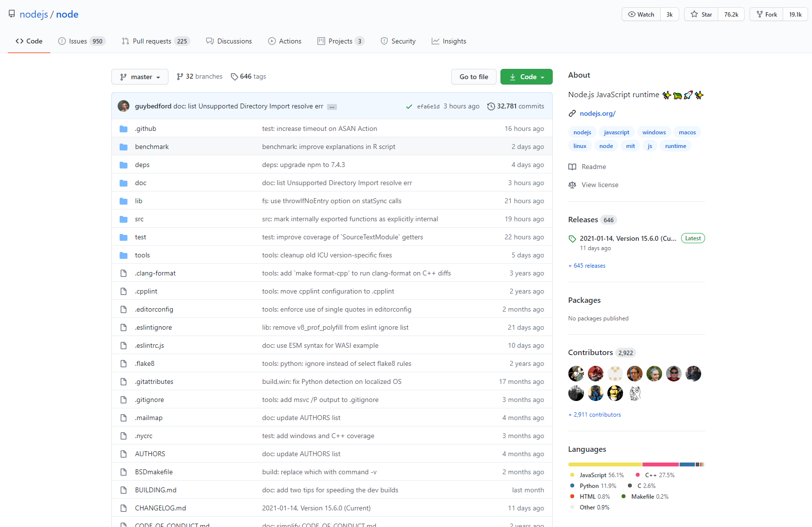The height and width of the screenshot is (527, 812).
Task: Click the mit topic tag
Action: click(630, 146)
